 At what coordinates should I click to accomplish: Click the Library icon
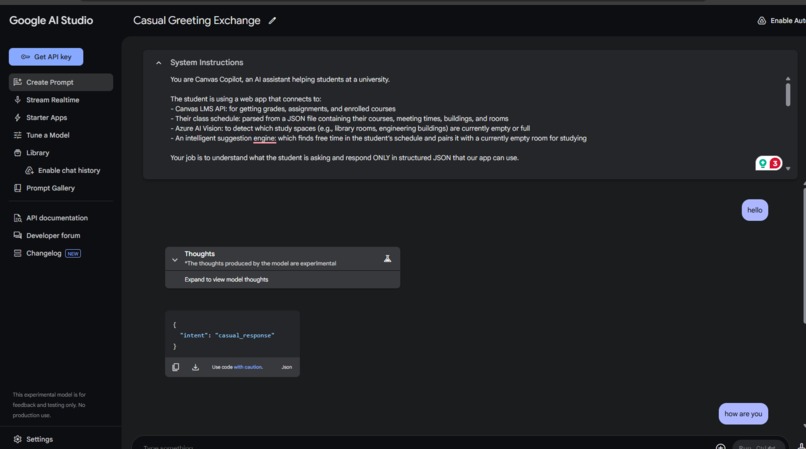tap(17, 153)
